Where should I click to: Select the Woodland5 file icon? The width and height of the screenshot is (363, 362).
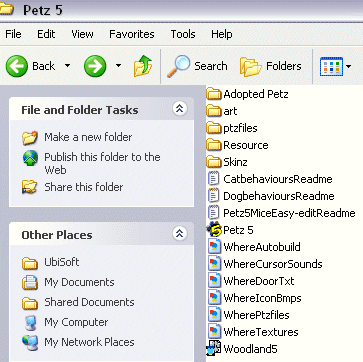tap(214, 349)
